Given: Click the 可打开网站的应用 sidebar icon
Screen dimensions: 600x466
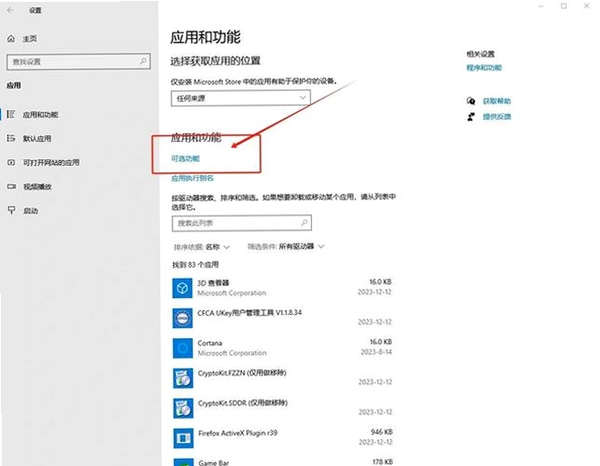Looking at the screenshot, I should tap(11, 162).
